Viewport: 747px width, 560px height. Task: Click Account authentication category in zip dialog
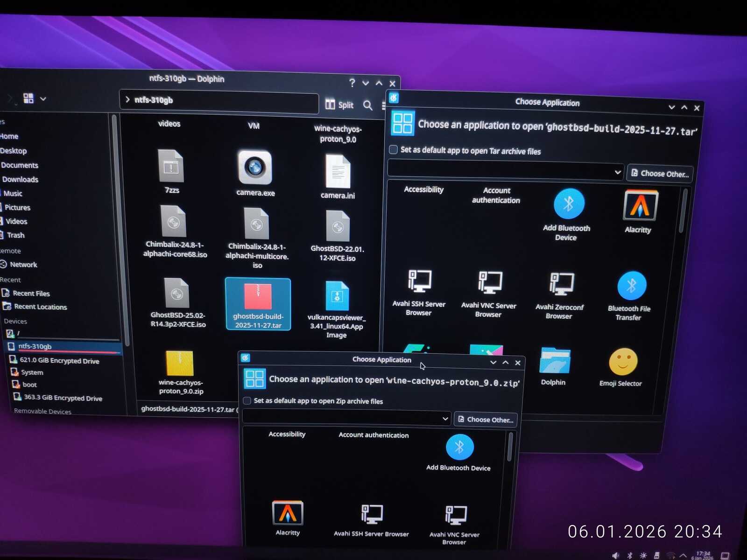click(373, 435)
